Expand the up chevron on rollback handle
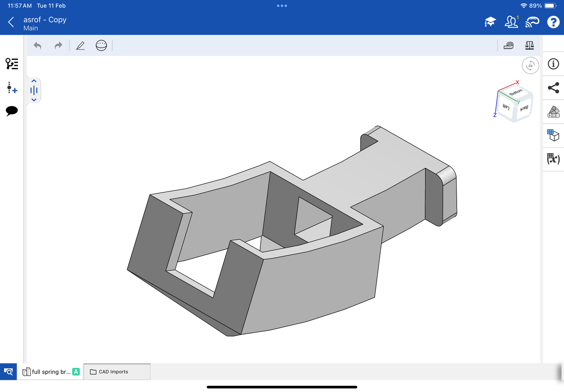Screen dimensions: 564x392 (34, 81)
